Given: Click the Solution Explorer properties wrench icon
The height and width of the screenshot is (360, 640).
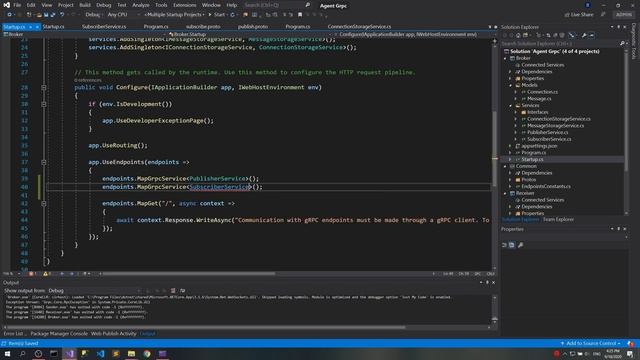Looking at the screenshot, I should (x=584, y=36).
